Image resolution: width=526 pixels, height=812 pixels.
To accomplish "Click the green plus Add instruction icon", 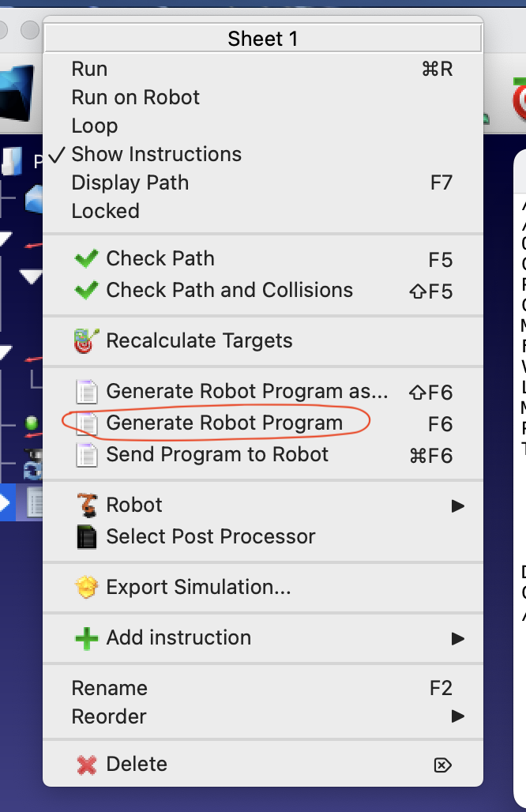I will (85, 638).
